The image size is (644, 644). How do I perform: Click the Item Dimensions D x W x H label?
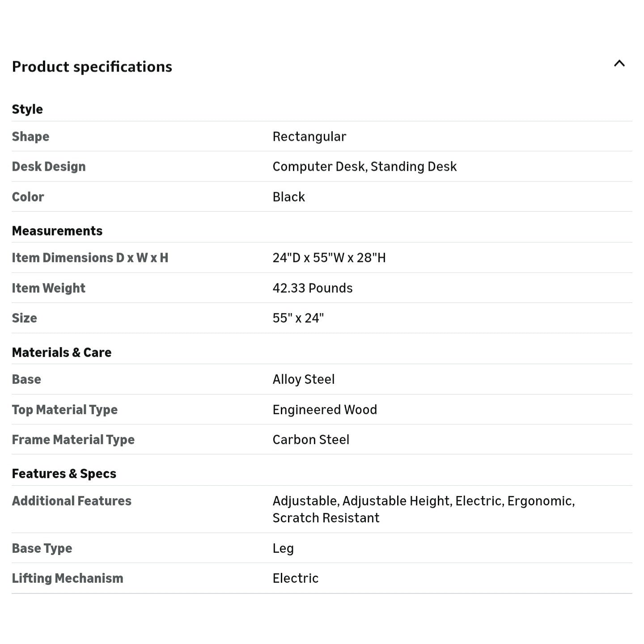coord(90,258)
